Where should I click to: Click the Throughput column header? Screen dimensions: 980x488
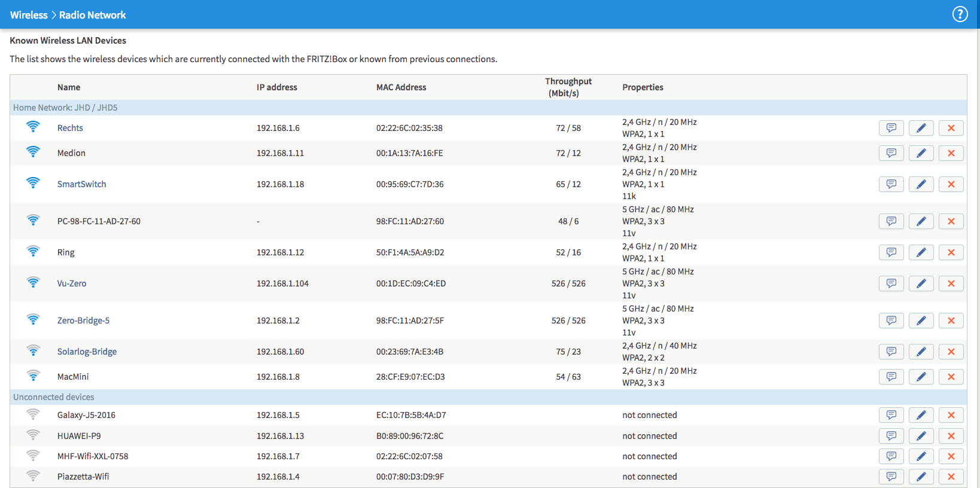(x=568, y=87)
